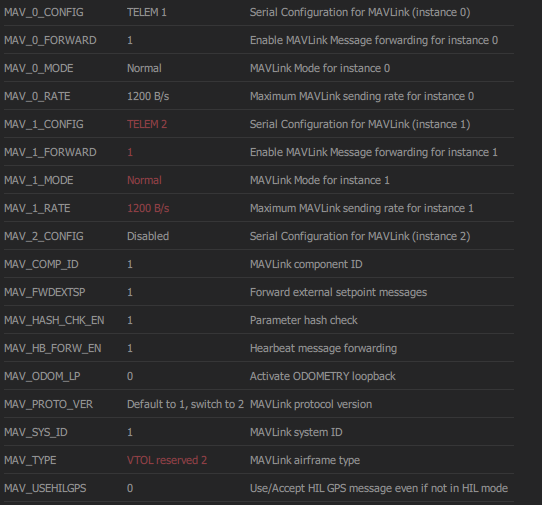Select the MAV_HASH_CHK_EN parameter
Screen dimensions: 542x505
pyautogui.click(x=259, y=320)
